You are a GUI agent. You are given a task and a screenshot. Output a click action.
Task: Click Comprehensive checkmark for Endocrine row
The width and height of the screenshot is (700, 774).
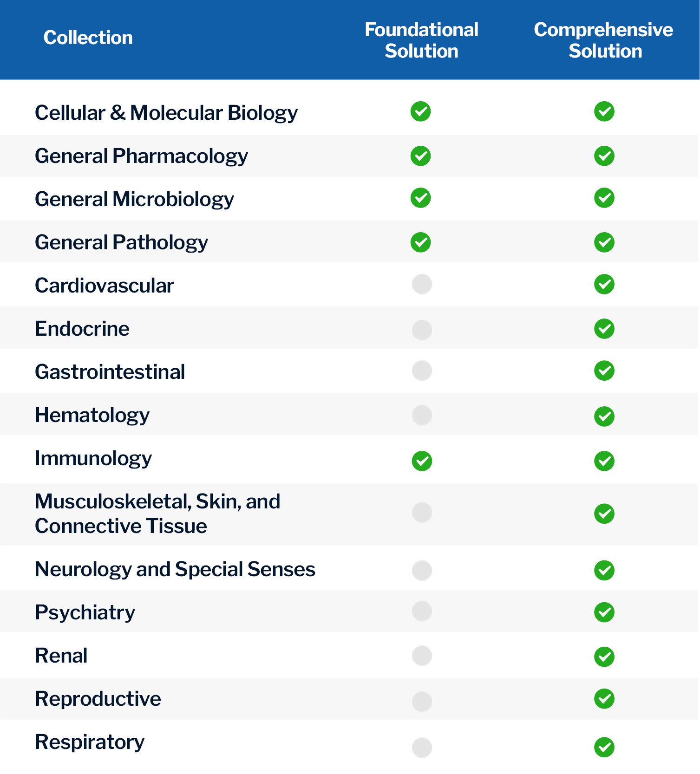[604, 329]
